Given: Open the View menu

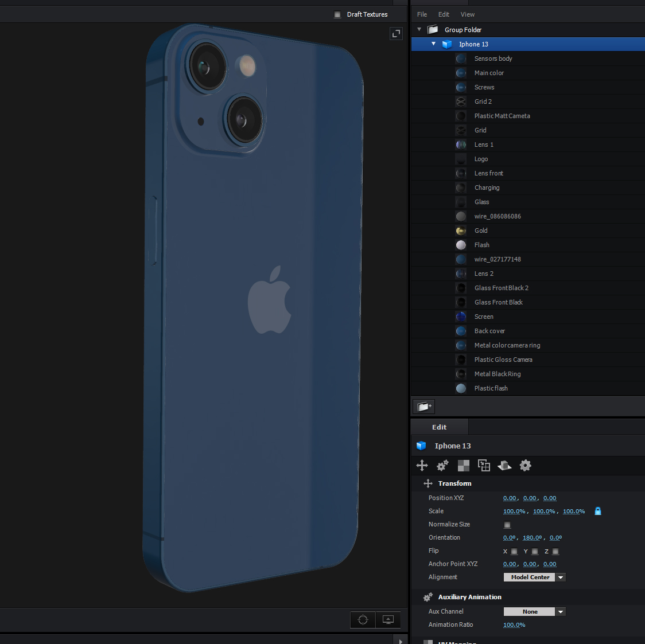Looking at the screenshot, I should (467, 14).
